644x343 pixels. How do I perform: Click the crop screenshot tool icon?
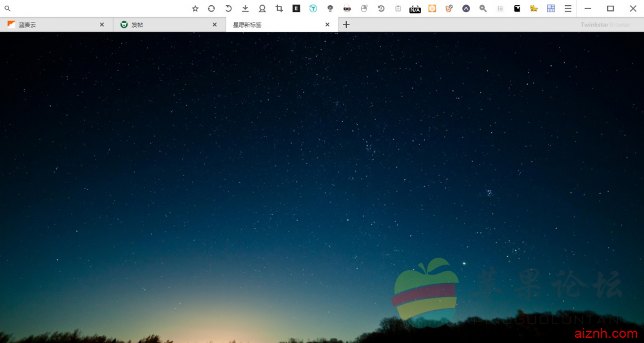[279, 8]
